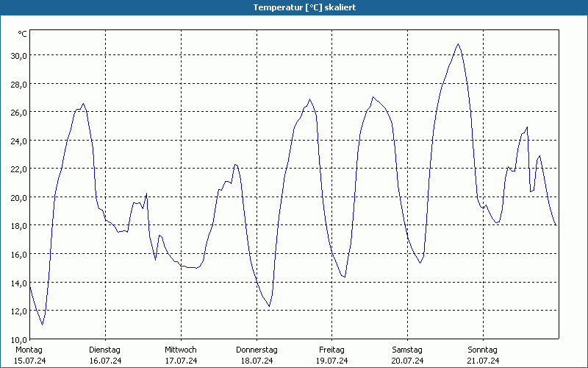Click the 14,0 y-axis value
This screenshot has width=588, height=368.
[18, 283]
